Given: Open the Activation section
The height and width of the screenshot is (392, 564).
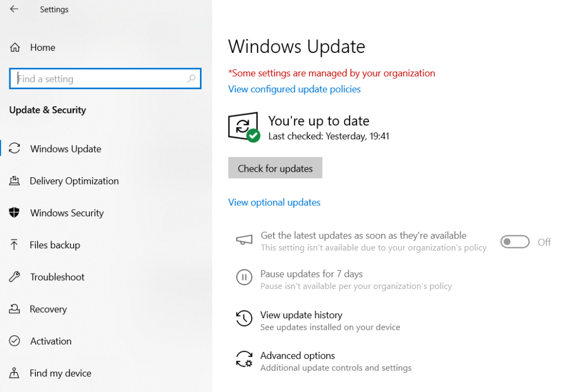Looking at the screenshot, I should click(51, 341).
